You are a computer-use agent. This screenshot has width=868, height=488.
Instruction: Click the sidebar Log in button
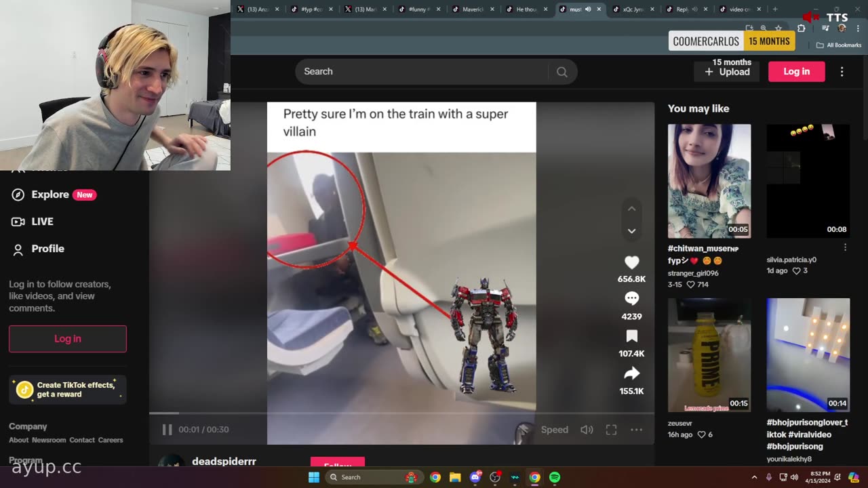click(68, 339)
